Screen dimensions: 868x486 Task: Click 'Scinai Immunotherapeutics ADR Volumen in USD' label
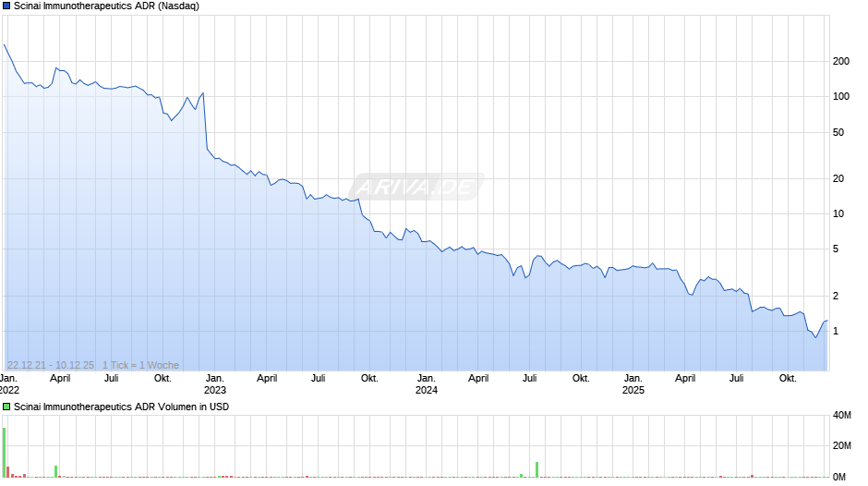(x=121, y=407)
